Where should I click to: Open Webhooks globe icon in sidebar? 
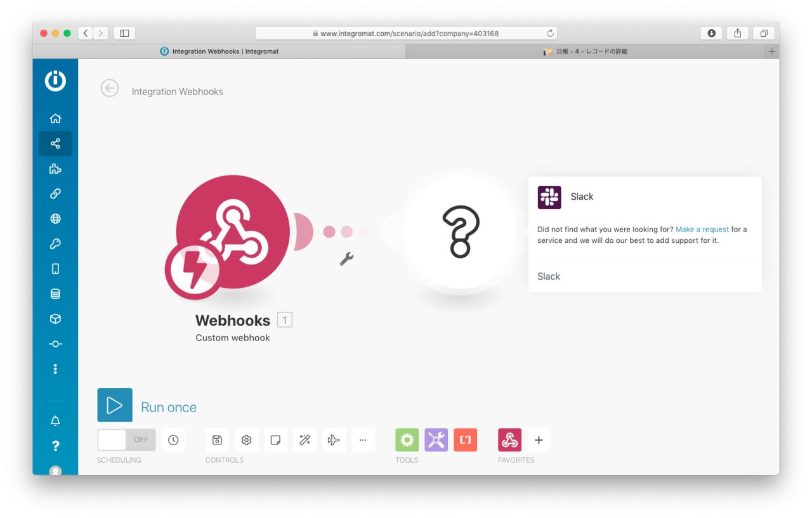tap(55, 219)
